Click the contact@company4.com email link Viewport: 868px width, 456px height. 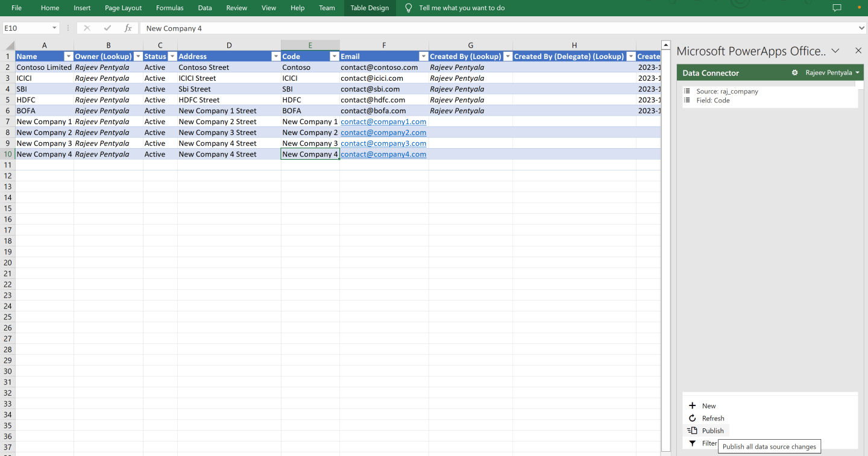(383, 154)
